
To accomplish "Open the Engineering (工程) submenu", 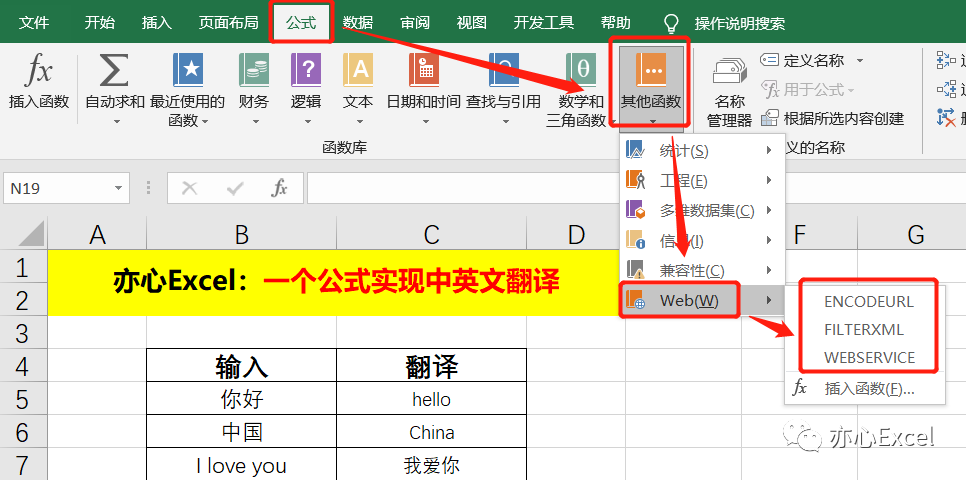I will (702, 180).
